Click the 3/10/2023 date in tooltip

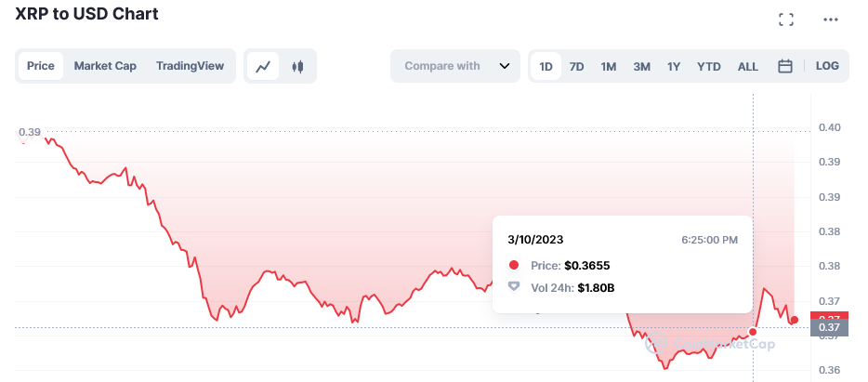(535, 240)
